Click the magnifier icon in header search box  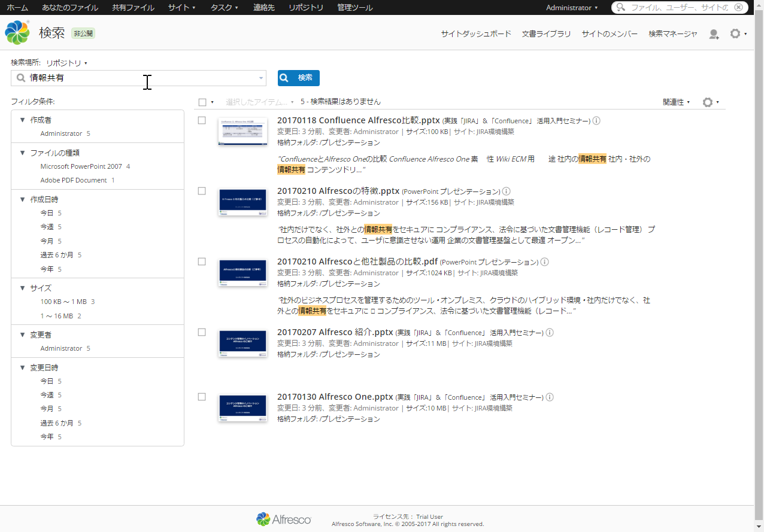coord(621,8)
